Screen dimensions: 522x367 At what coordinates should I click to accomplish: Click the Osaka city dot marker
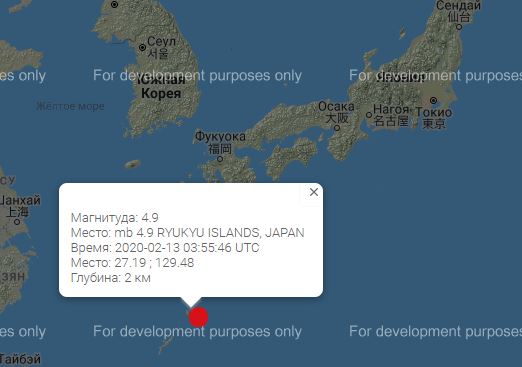point(337,128)
